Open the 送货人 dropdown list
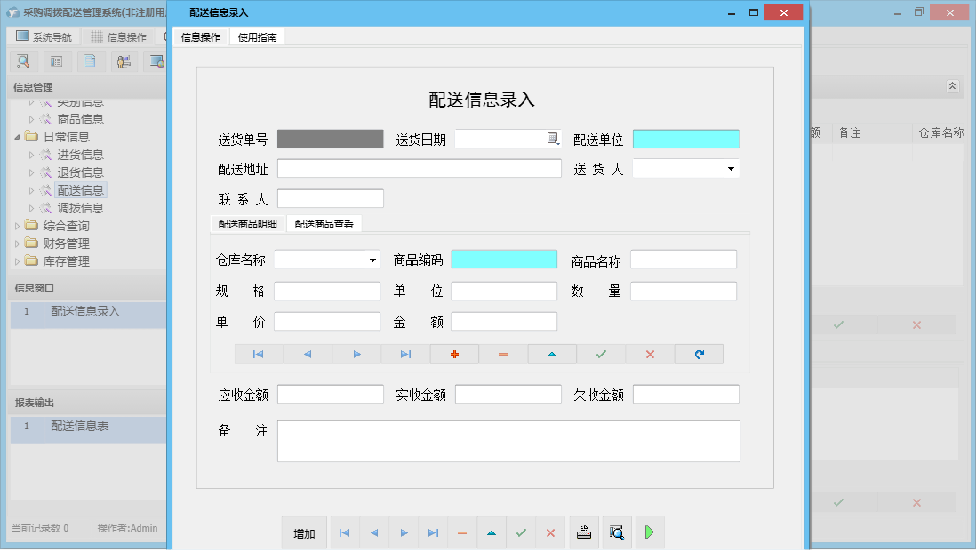Screen dimensions: 976x560 (x=730, y=168)
